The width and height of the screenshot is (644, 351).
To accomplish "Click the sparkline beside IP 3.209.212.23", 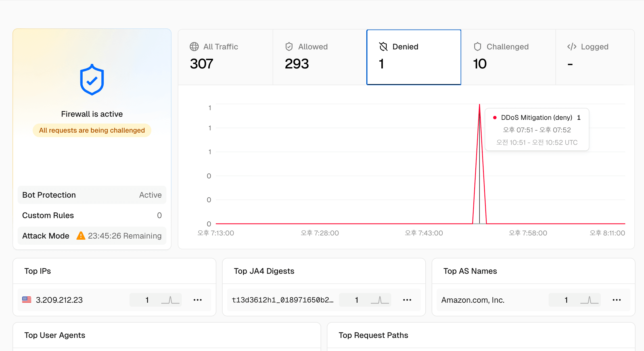I will (170, 299).
